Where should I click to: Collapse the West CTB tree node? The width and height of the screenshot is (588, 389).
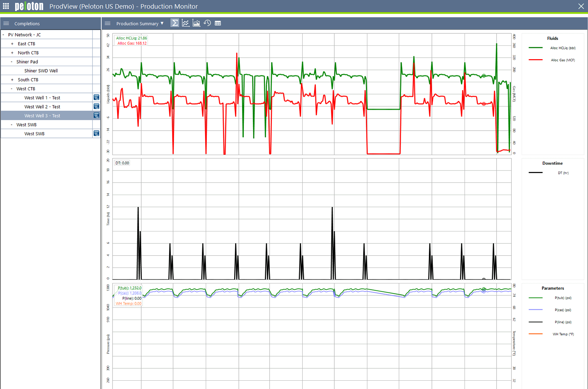12,89
